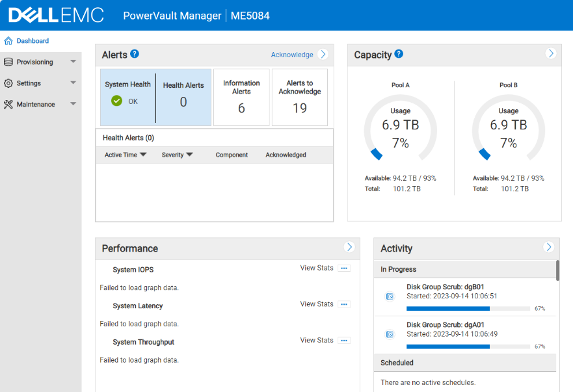
Task: Click the Capacity help question mark icon
Action: click(399, 54)
